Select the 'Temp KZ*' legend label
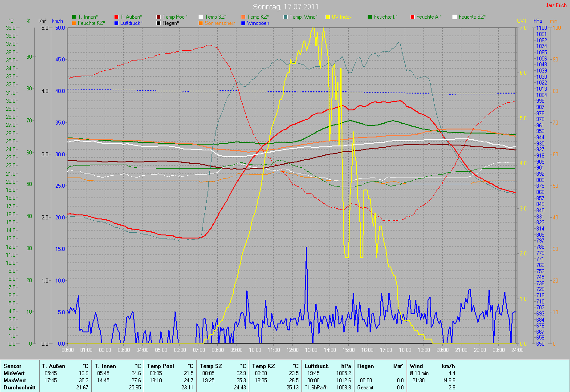Image resolution: width=570 pixels, height=392 pixels. 258,17
